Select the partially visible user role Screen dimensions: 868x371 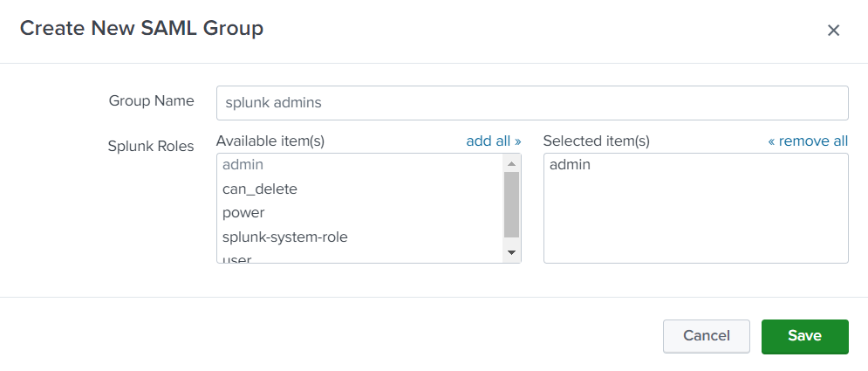[237, 258]
